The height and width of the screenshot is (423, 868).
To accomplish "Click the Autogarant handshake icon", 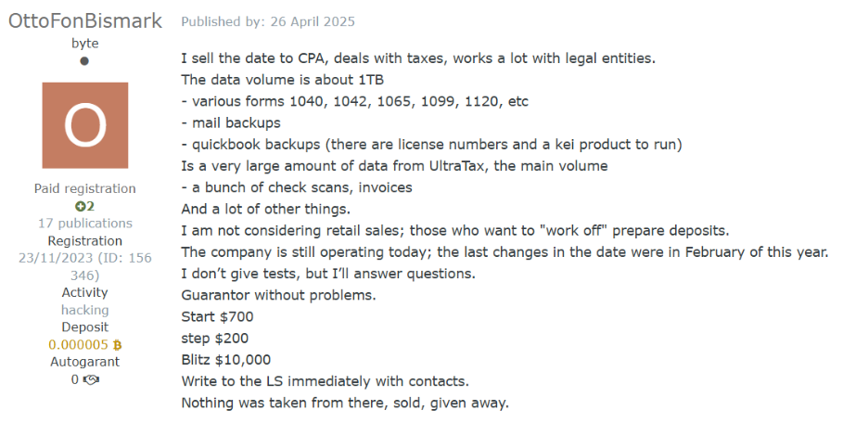I will (x=91, y=379).
